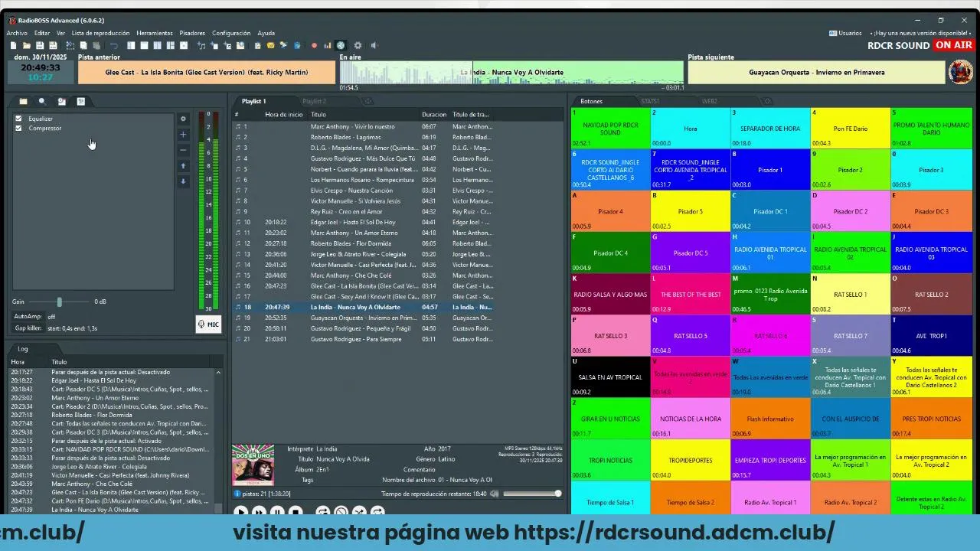Click the red record toolbar icon
Image resolution: width=980 pixels, height=551 pixels.
pyautogui.click(x=314, y=45)
